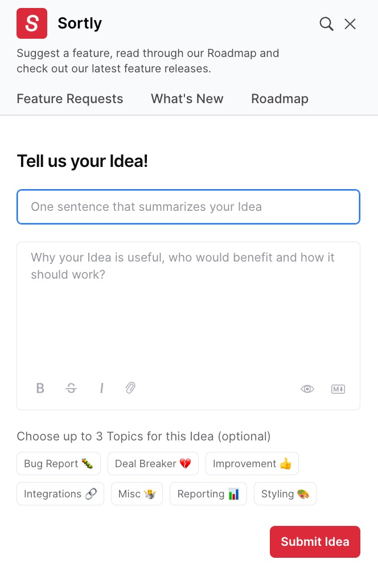Toggle the Markdown mode icon

pyautogui.click(x=338, y=389)
